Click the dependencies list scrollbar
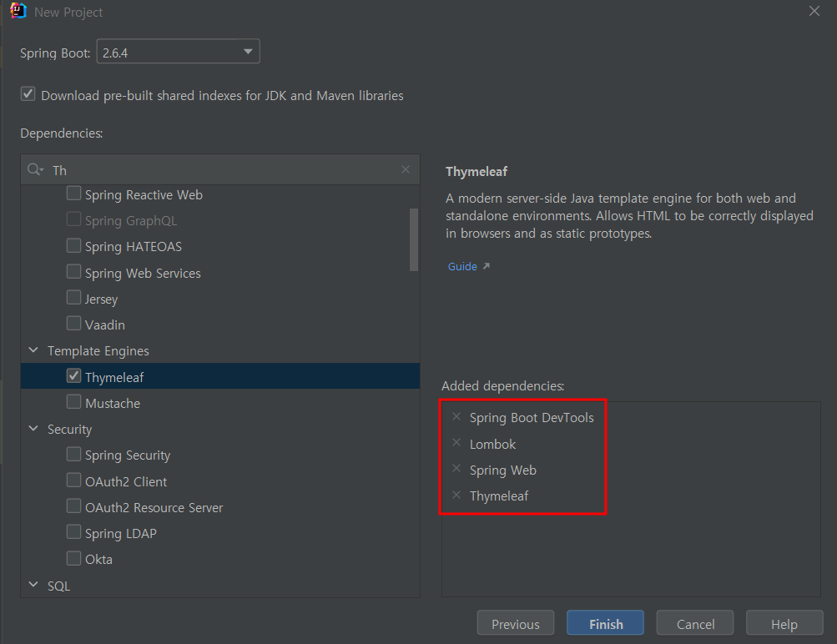The width and height of the screenshot is (837, 644). pyautogui.click(x=414, y=239)
